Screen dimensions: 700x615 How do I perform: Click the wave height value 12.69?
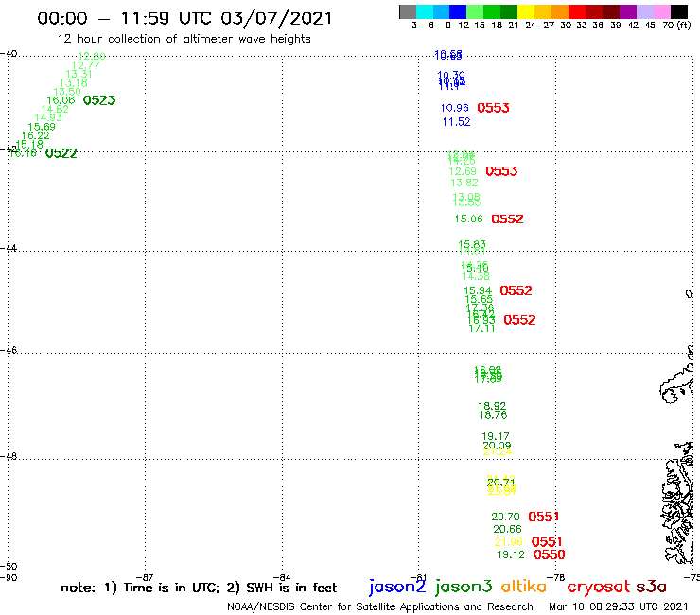463,171
